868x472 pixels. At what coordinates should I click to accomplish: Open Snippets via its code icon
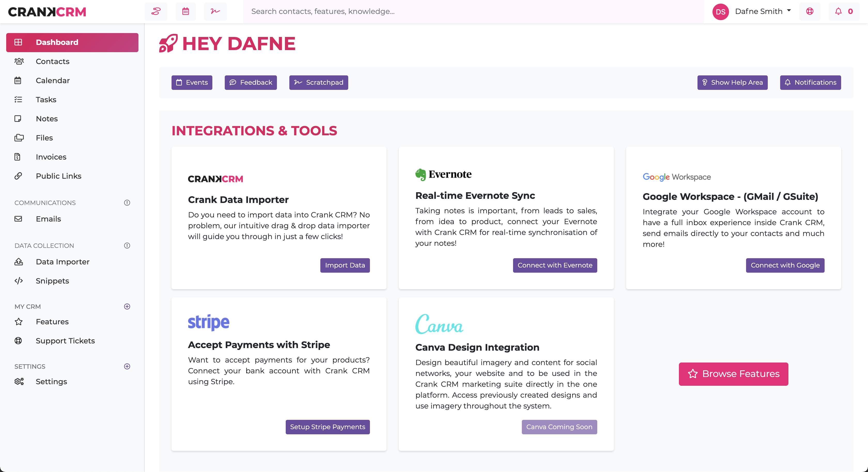[x=19, y=281]
